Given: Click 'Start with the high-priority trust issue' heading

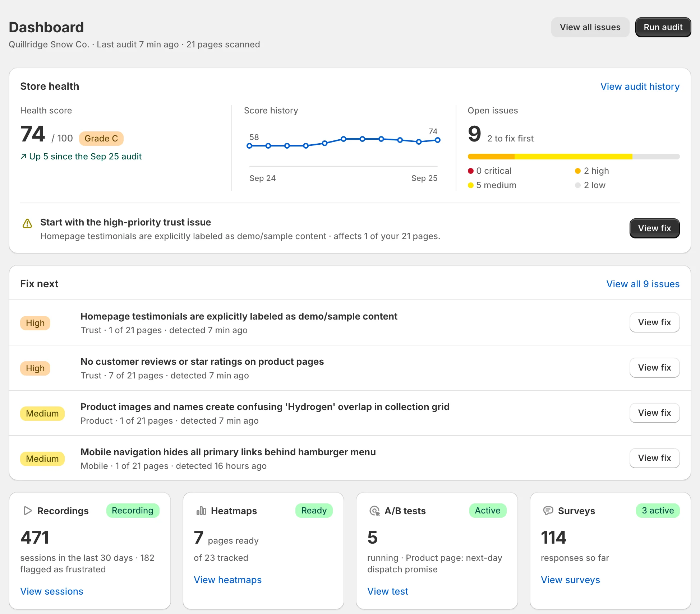Looking at the screenshot, I should pyautogui.click(x=126, y=222).
